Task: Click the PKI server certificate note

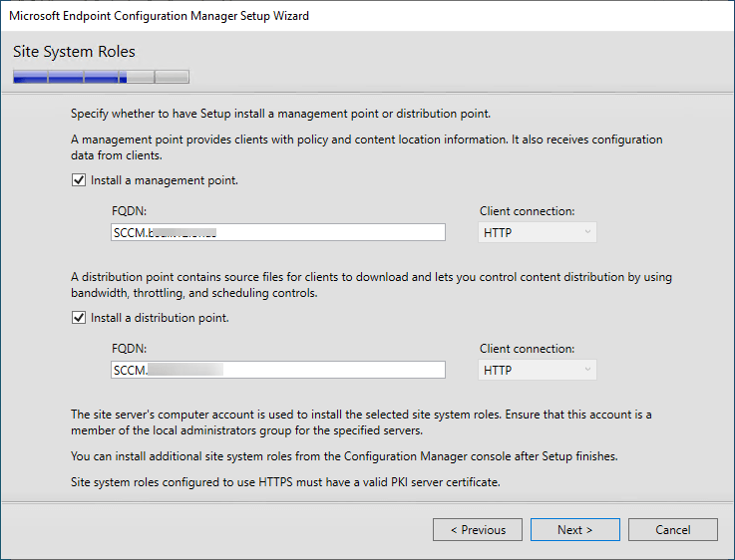Action: 285,482
